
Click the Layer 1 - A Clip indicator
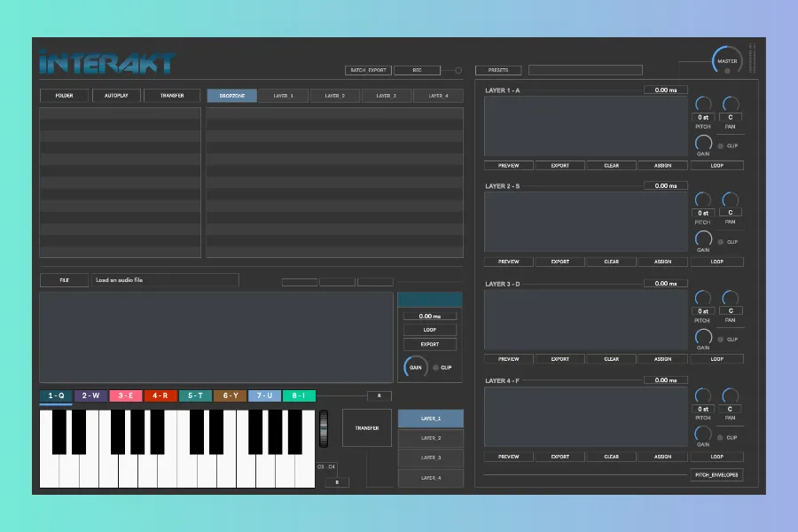click(721, 145)
